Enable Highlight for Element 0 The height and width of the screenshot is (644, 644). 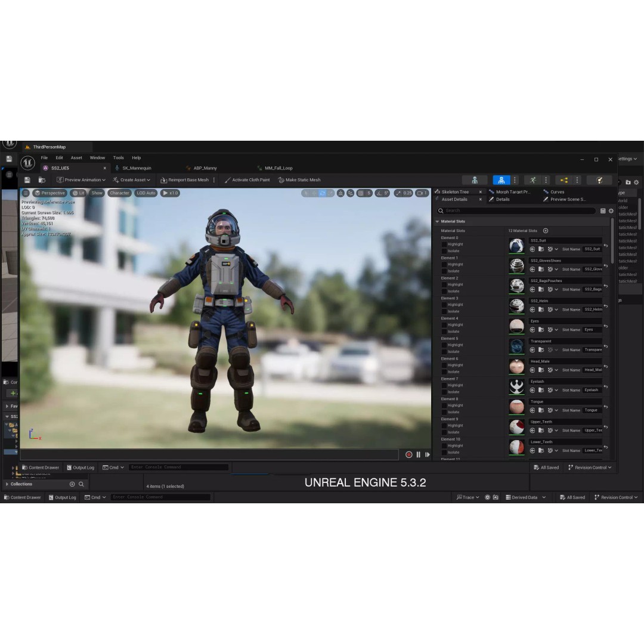[x=444, y=244]
